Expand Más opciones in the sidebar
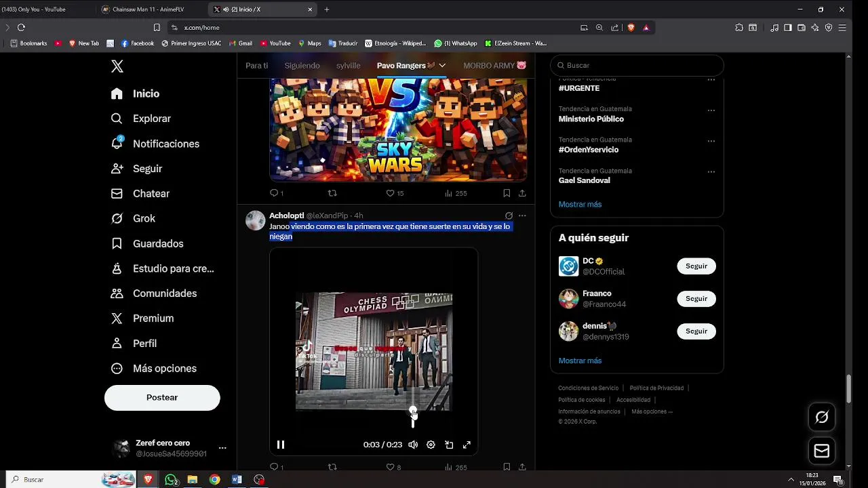This screenshot has width=868, height=488. 153,369
